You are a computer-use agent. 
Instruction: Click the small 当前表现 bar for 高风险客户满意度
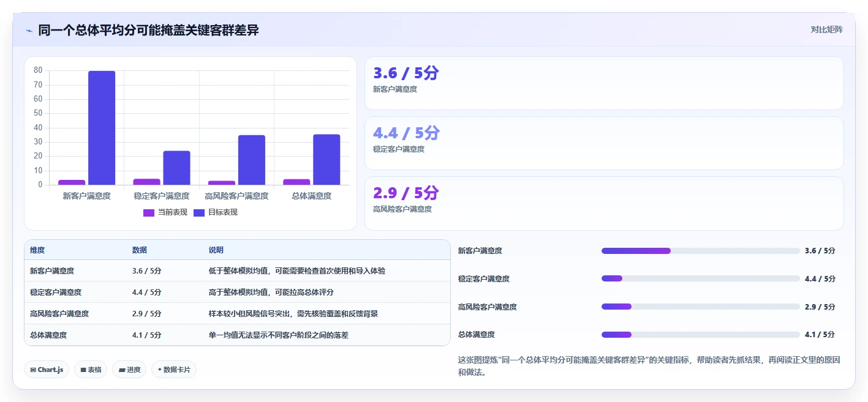222,183
